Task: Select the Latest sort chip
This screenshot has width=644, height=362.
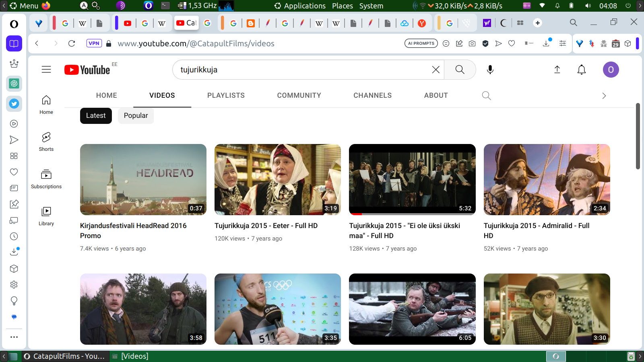Action: 96,116
